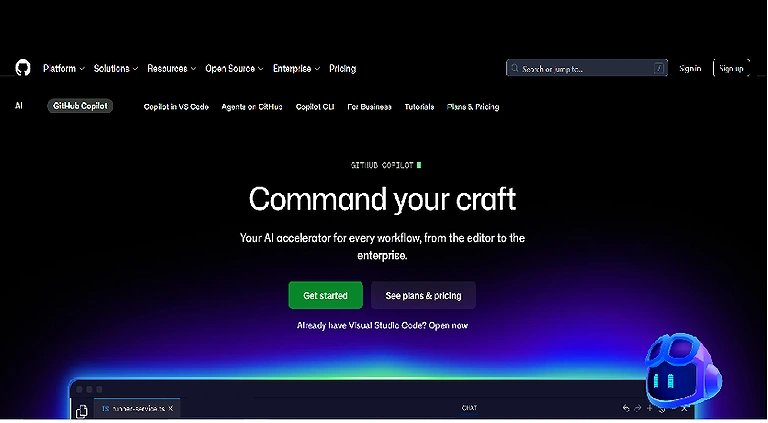The height and width of the screenshot is (423, 768).
Task: Click the GITHUB COPILOT eyebrow text
Action: point(382,165)
